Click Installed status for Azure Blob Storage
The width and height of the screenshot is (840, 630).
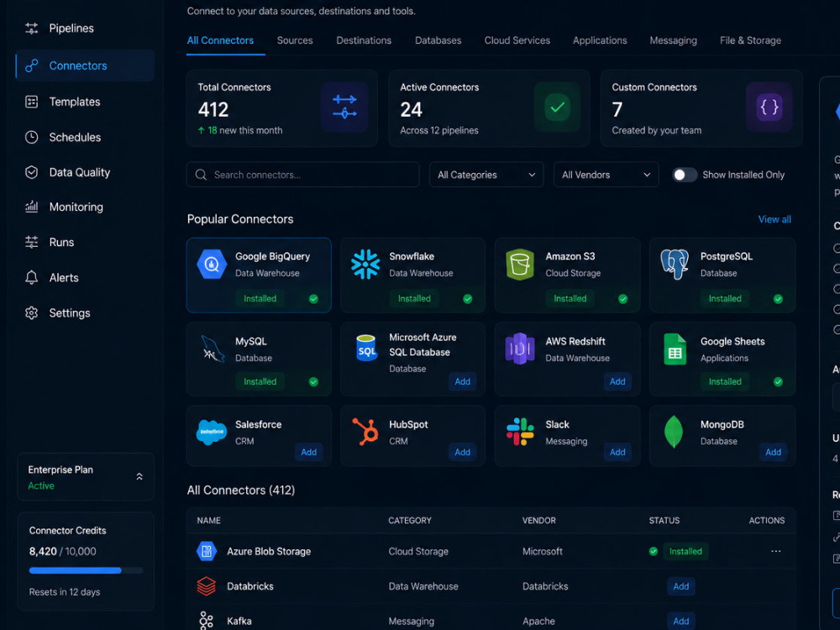point(685,551)
